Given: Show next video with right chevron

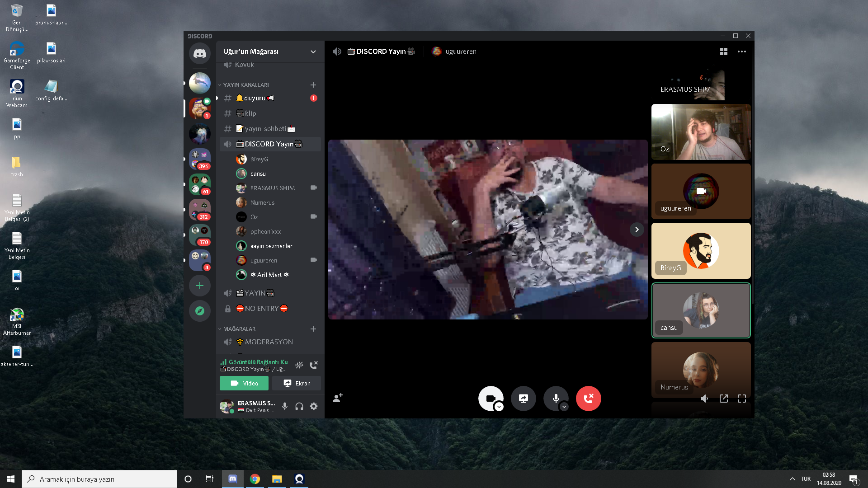Looking at the screenshot, I should tap(637, 230).
